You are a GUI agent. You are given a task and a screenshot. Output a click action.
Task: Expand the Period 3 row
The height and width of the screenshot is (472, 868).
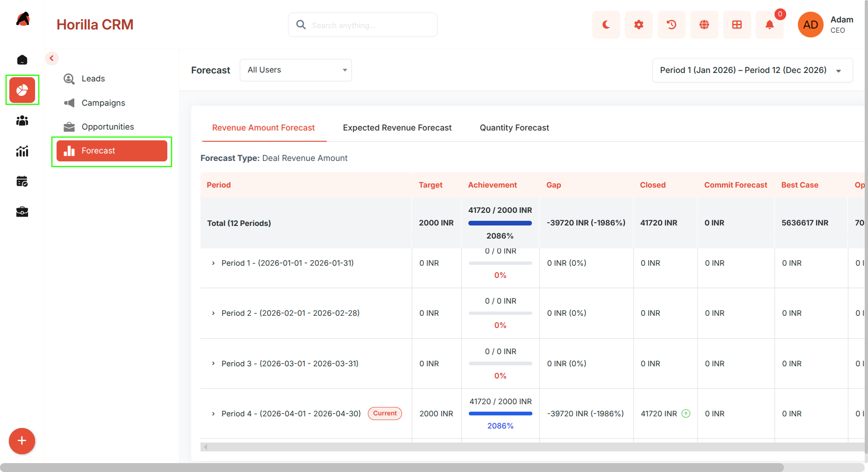click(213, 363)
